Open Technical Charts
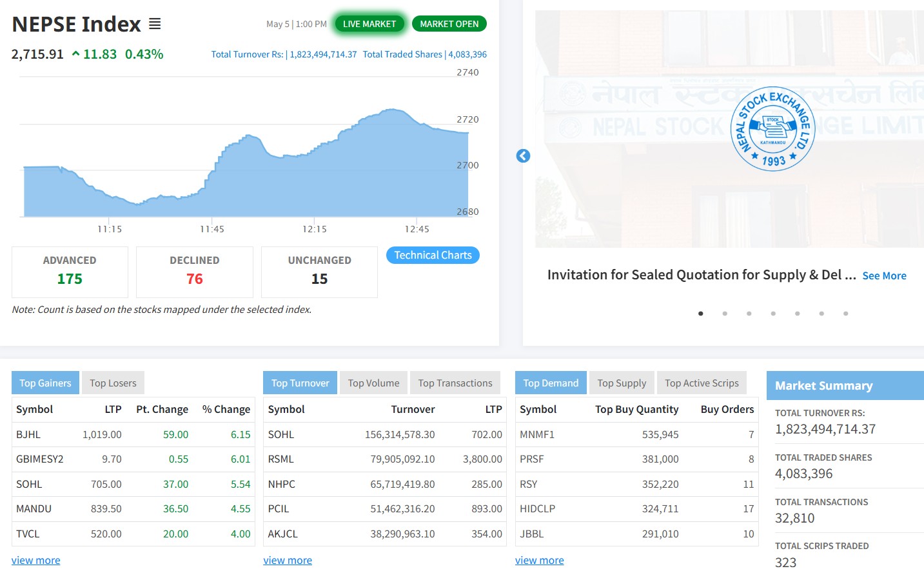This screenshot has height=571, width=924. pos(433,255)
